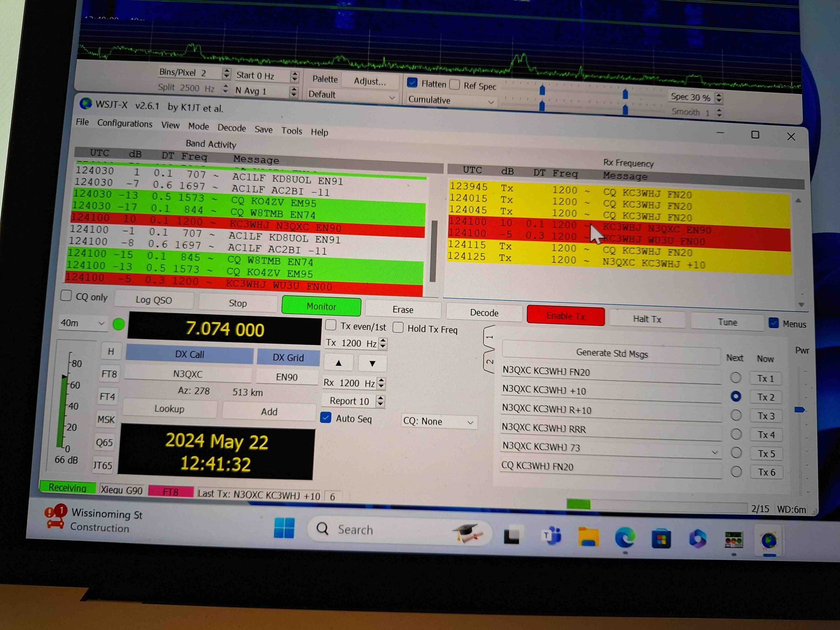The height and width of the screenshot is (630, 840).
Task: Switch to message tab 2
Action: 490,362
